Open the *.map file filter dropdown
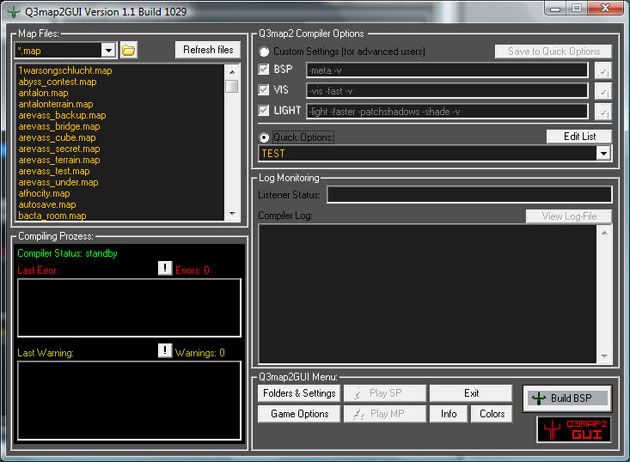Screen dimensions: 630x462 click(x=108, y=51)
